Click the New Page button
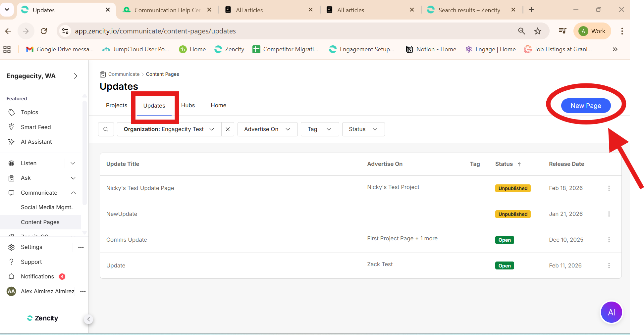 [585, 106]
